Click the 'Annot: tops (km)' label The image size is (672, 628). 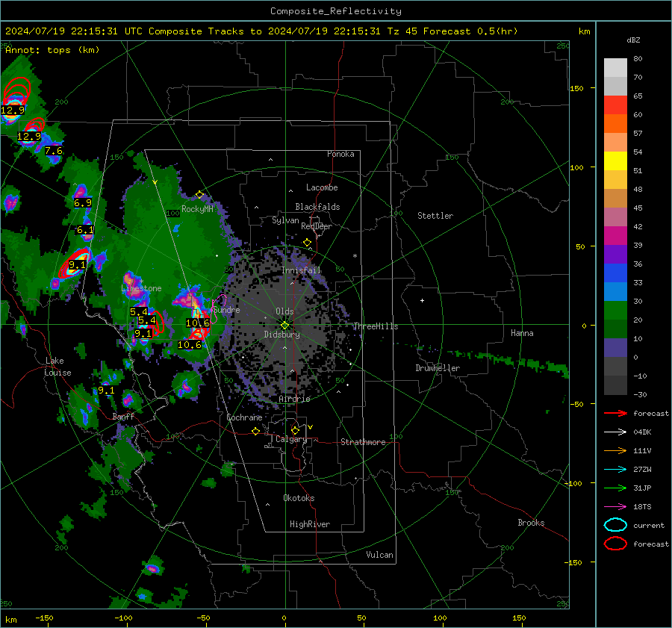pos(52,50)
